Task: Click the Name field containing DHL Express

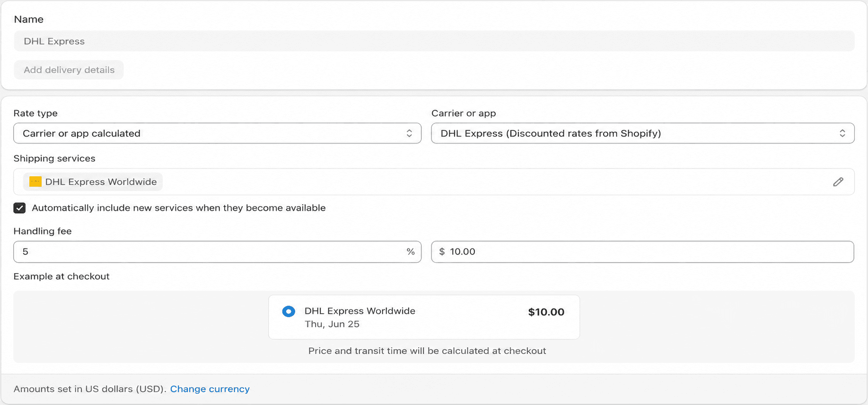Action: pos(434,41)
